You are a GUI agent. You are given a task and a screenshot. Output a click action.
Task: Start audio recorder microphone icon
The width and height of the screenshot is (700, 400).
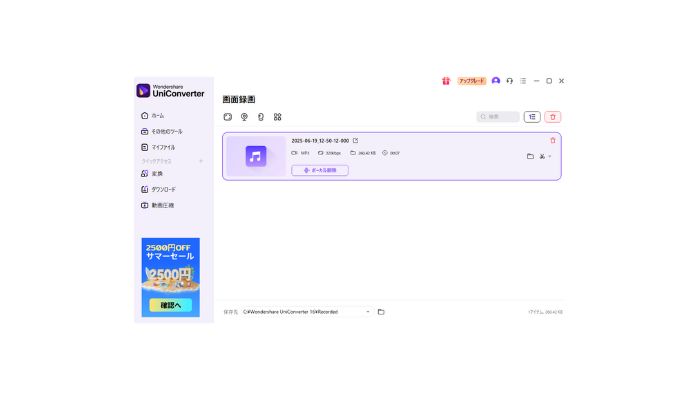point(261,117)
